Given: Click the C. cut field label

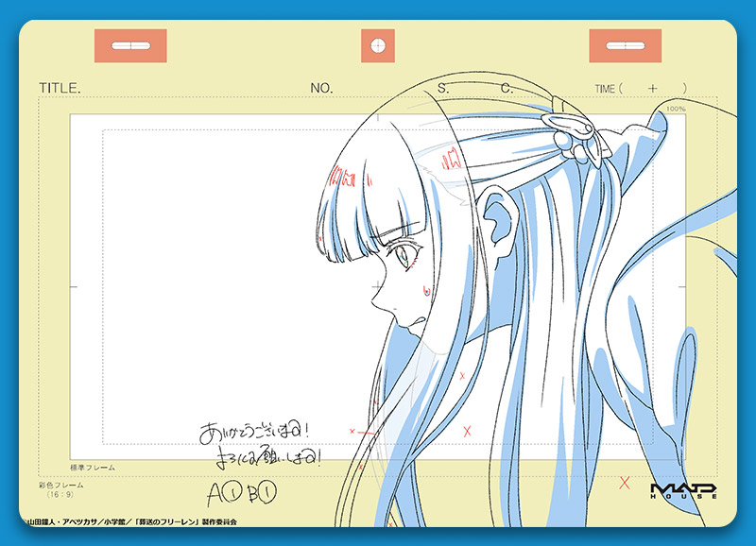Looking at the screenshot, I should 507,88.
